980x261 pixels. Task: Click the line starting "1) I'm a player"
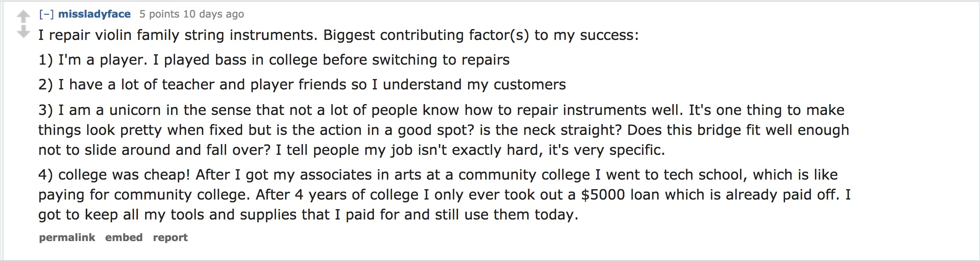click(274, 60)
